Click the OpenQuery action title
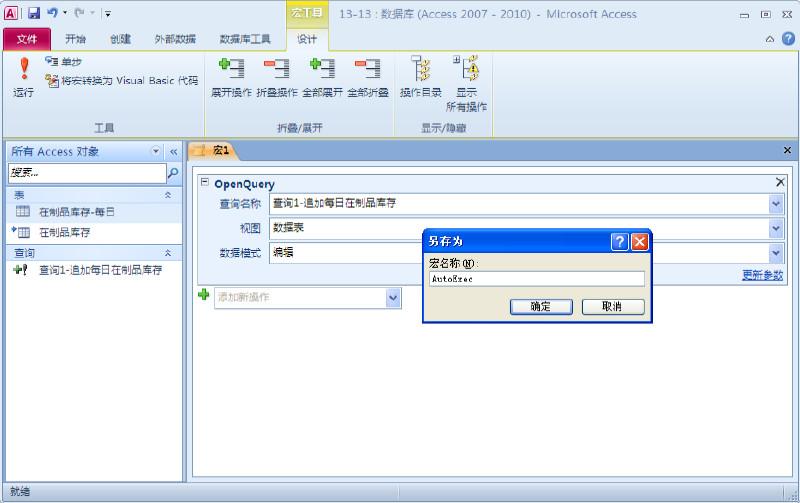800x503 pixels. (x=244, y=184)
